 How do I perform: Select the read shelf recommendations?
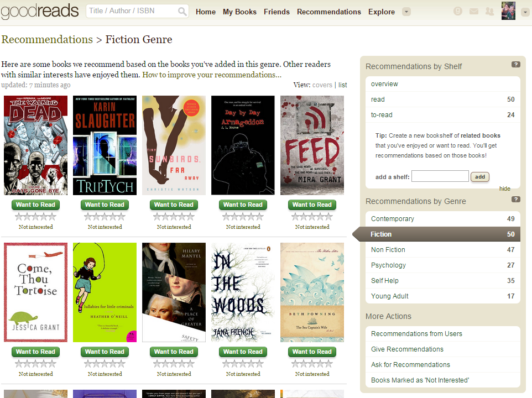443,99
